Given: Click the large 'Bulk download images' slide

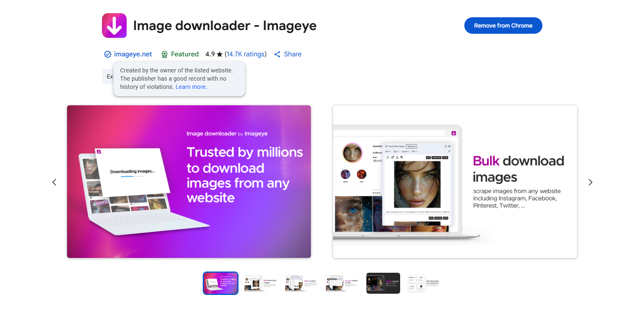Looking at the screenshot, I should (x=454, y=181).
